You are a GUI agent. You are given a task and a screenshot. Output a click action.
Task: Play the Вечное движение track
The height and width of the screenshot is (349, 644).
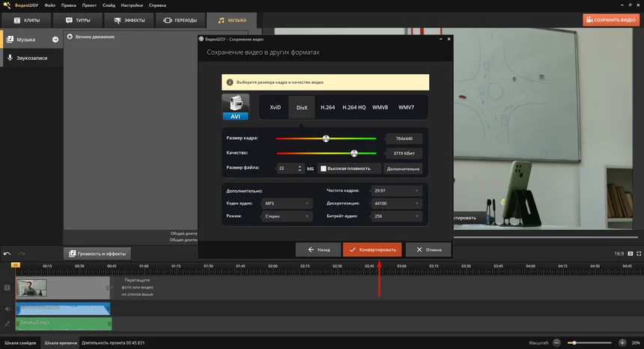[x=70, y=37]
